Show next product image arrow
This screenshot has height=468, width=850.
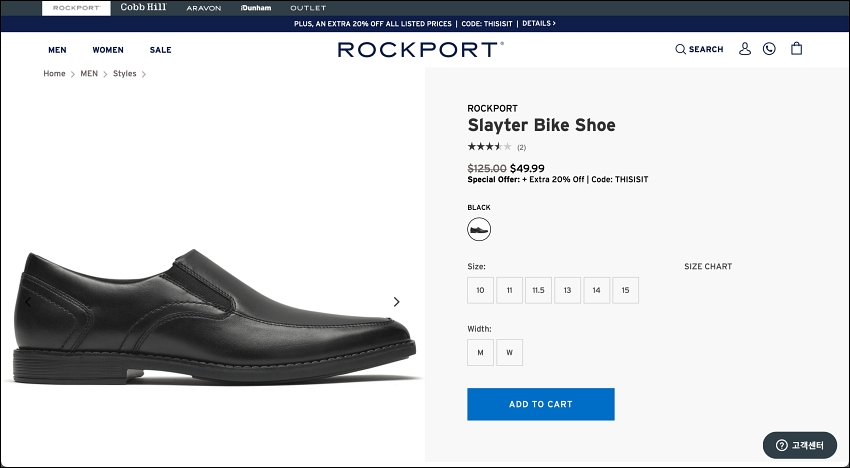396,302
